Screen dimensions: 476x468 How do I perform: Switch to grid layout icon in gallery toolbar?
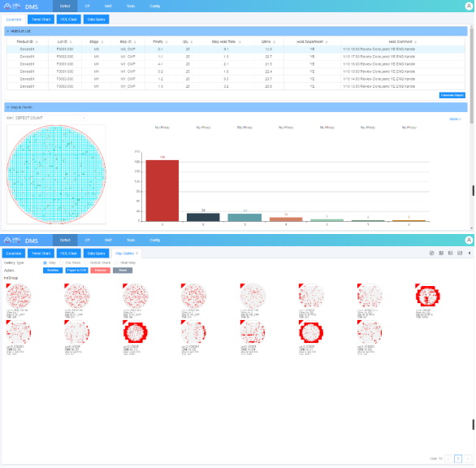[x=441, y=253]
